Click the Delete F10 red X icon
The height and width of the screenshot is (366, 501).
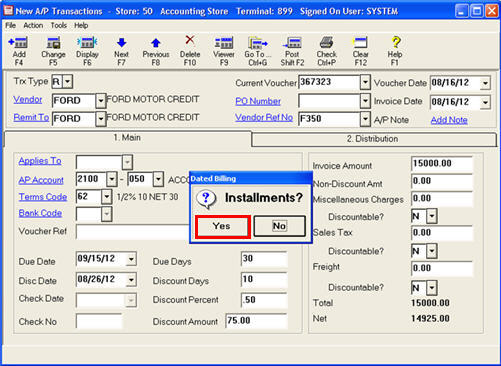(x=190, y=41)
